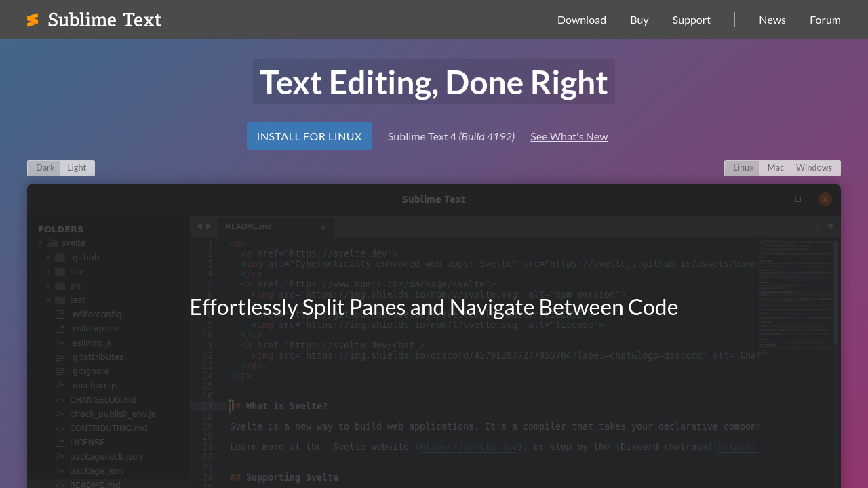Open the Download page in navigation

pyautogui.click(x=581, y=20)
